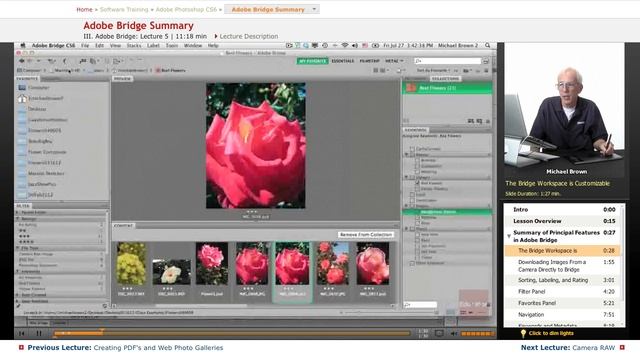The height and width of the screenshot is (360, 640).
Task: Select the MY FAVORITE workspace tab
Action: point(312,61)
